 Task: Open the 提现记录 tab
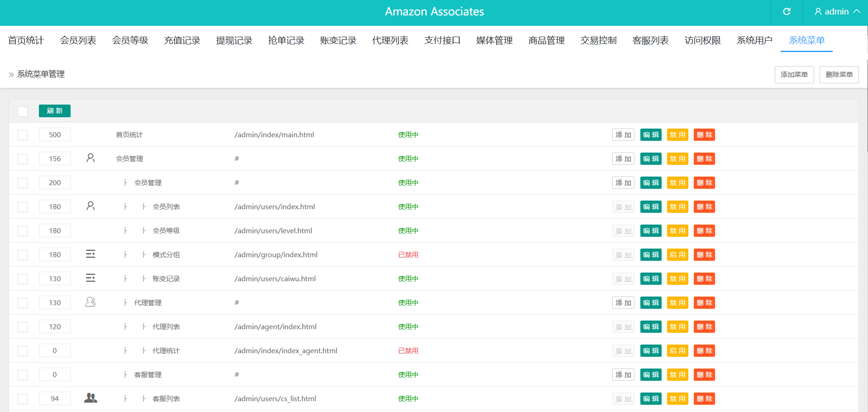coord(234,40)
